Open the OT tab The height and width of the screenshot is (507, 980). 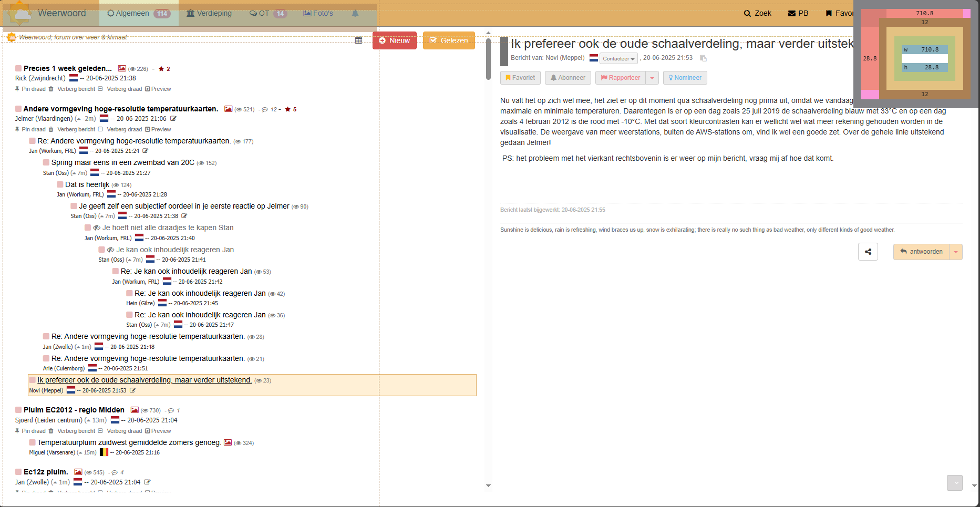click(x=268, y=13)
